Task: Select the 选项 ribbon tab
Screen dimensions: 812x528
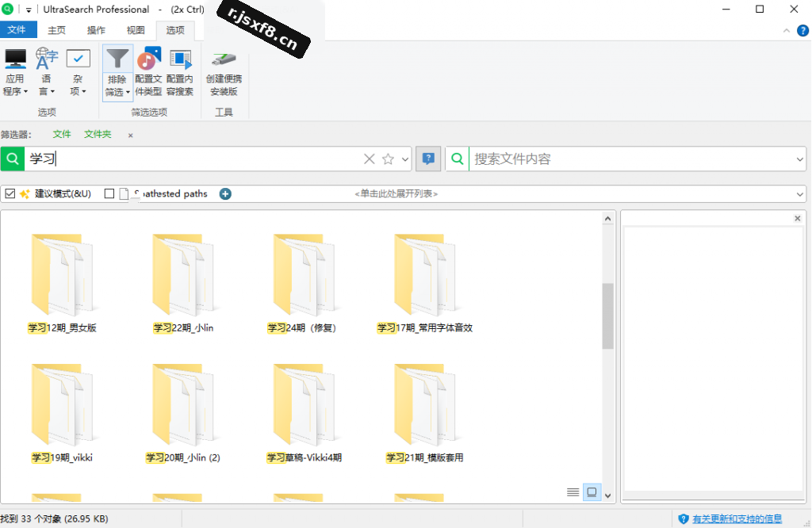Action: click(175, 30)
